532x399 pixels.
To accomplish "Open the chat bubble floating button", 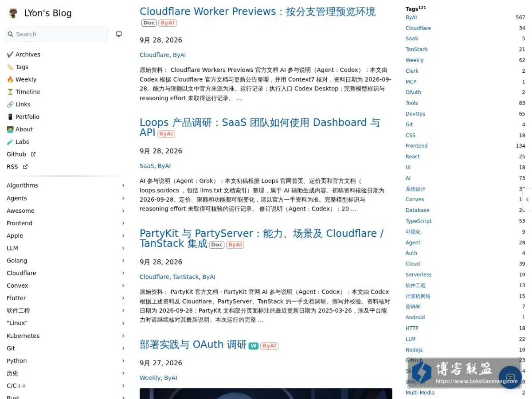I will coord(510,378).
